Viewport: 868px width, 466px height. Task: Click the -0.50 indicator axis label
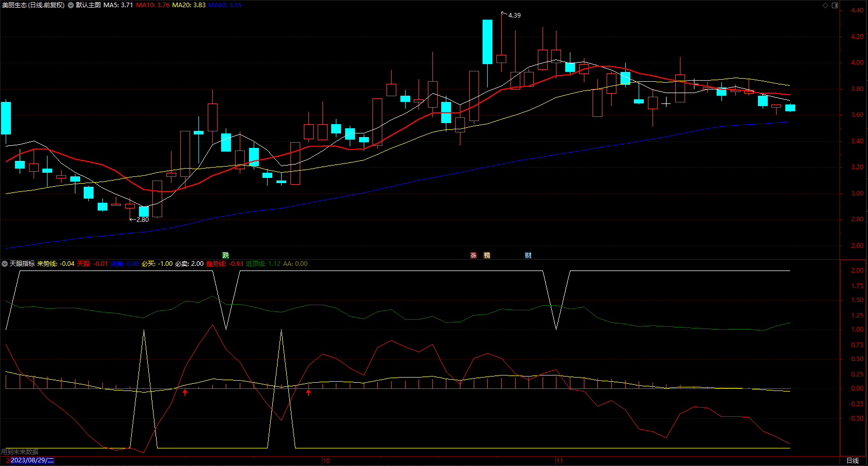[x=856, y=418]
